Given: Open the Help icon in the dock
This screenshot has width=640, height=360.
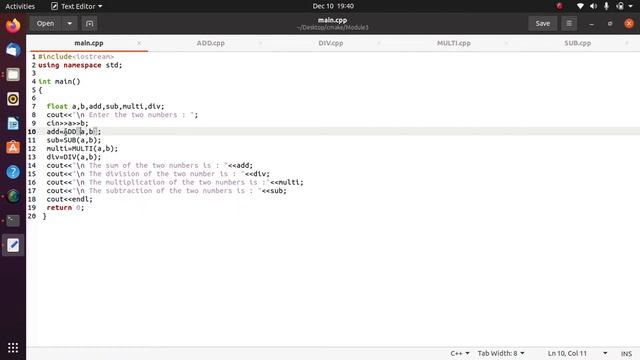Looking at the screenshot, I should coord(13,172).
